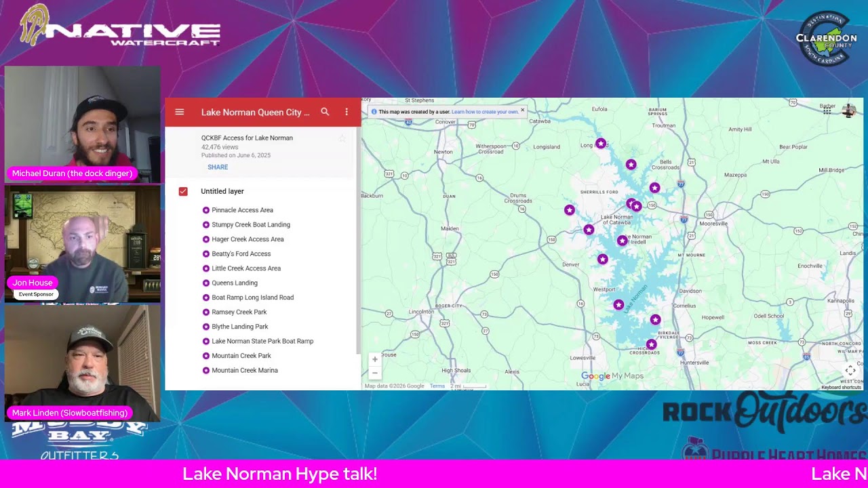Select Mountain Creek Marina in the list
The image size is (868, 488).
245,371
